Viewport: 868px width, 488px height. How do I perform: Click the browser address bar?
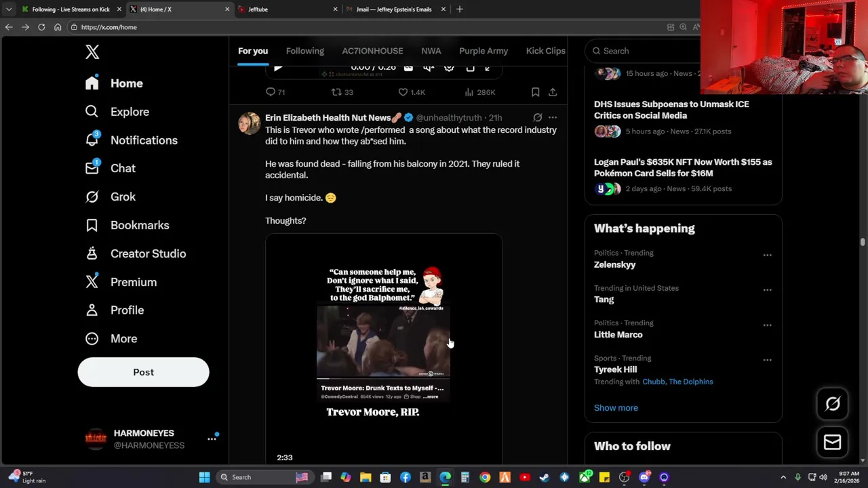(366, 27)
